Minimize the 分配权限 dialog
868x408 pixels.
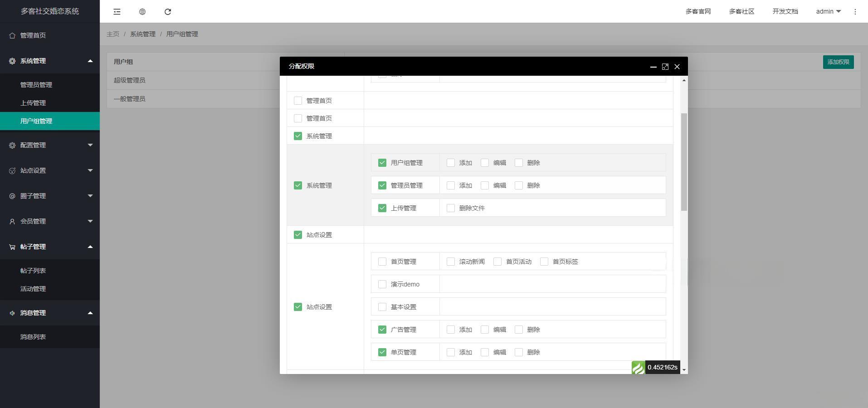click(653, 67)
